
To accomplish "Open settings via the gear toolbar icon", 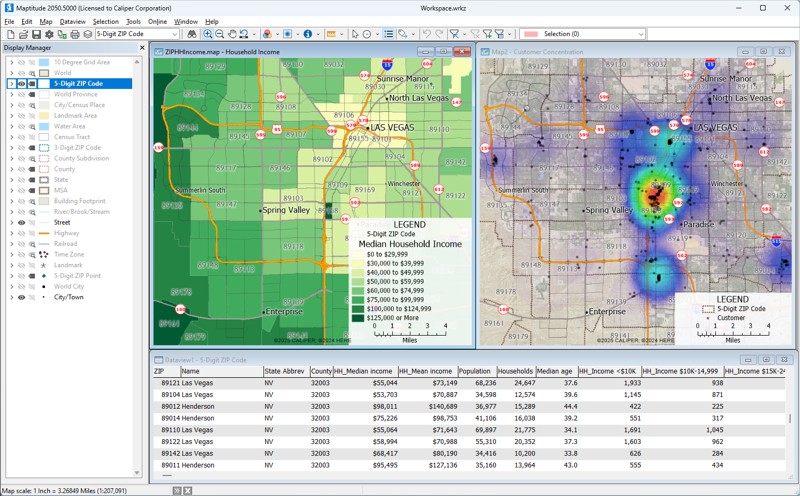I will [49, 34].
